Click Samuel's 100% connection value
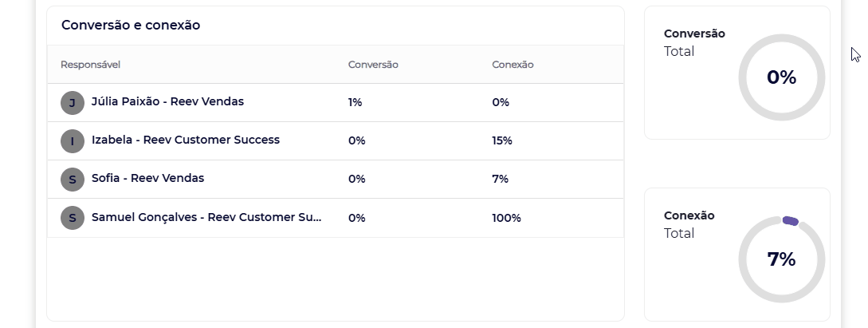Screen dimensions: 868x328 click(x=506, y=219)
